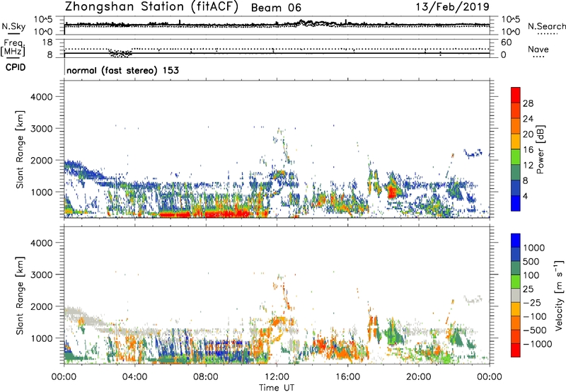This screenshot has height=392, width=566.
Task: Click '500' on the Velocity colorbar
Action: pyautogui.click(x=531, y=261)
